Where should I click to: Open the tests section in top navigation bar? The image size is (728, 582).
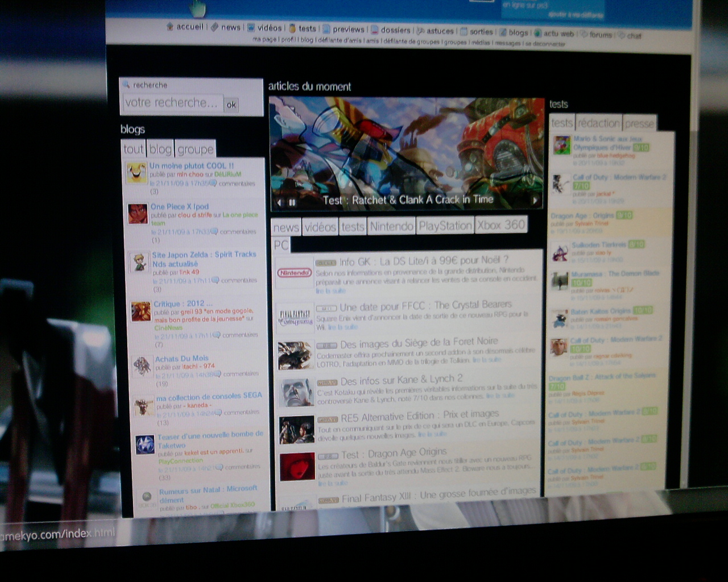tap(303, 28)
